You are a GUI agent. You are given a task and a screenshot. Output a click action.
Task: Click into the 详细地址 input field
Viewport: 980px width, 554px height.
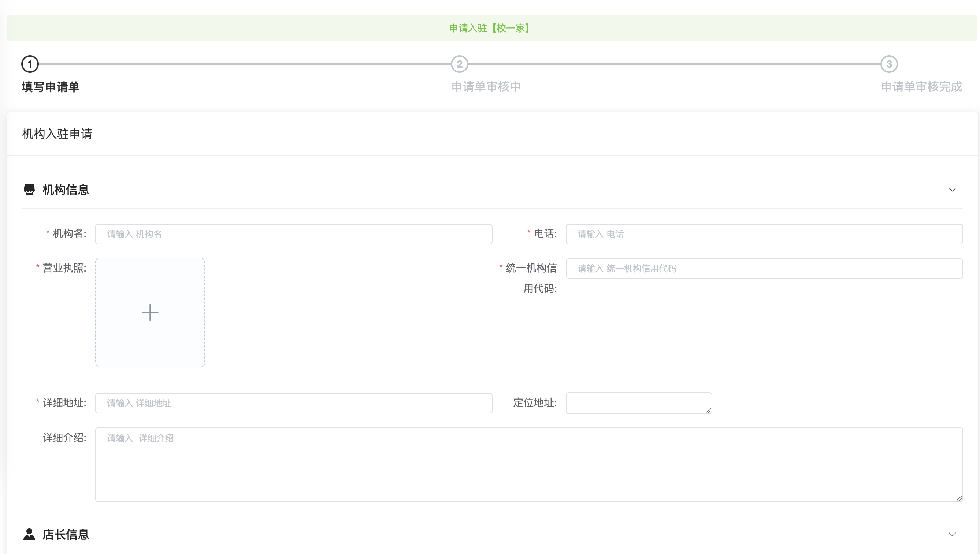pyautogui.click(x=293, y=403)
